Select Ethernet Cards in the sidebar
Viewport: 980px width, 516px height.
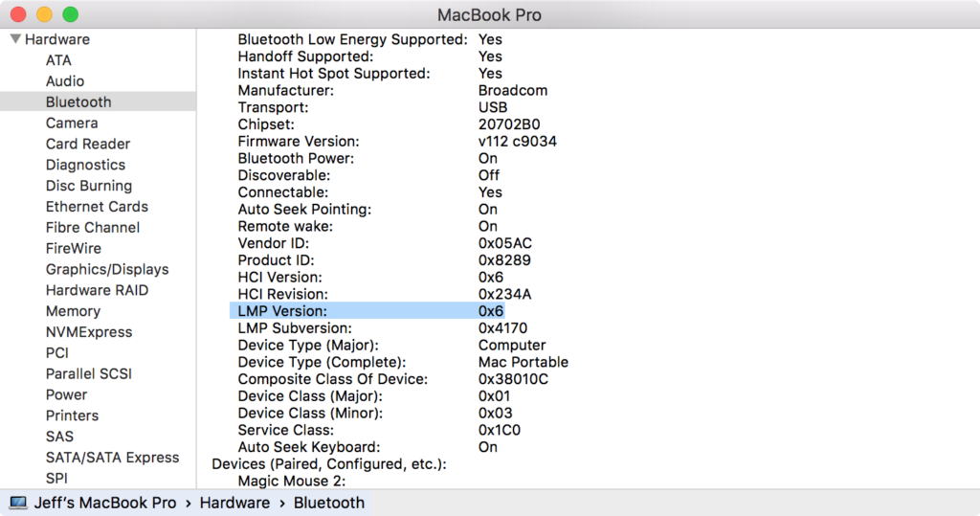pyautogui.click(x=97, y=207)
